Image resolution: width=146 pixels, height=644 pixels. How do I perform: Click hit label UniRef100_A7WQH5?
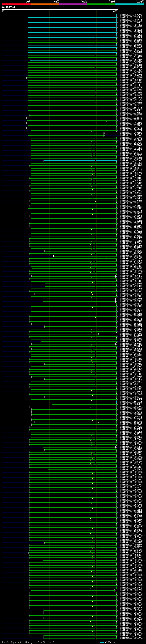[131, 208]
